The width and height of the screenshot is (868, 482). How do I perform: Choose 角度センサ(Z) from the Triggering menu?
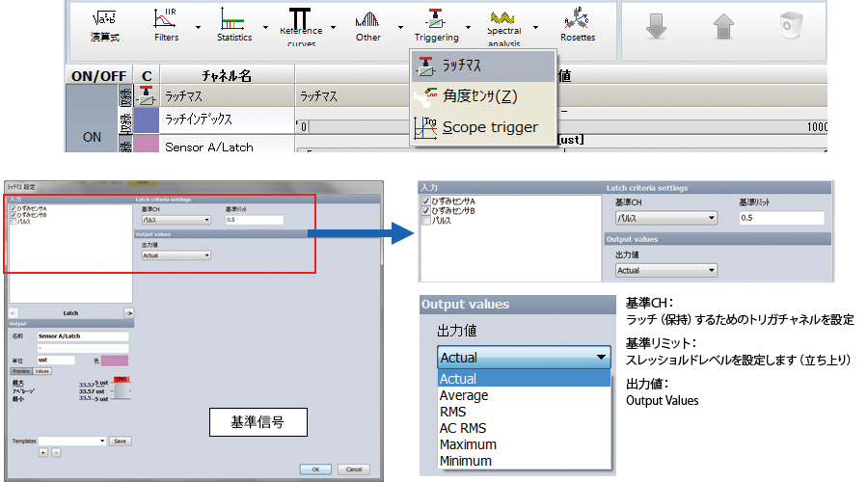tap(483, 96)
